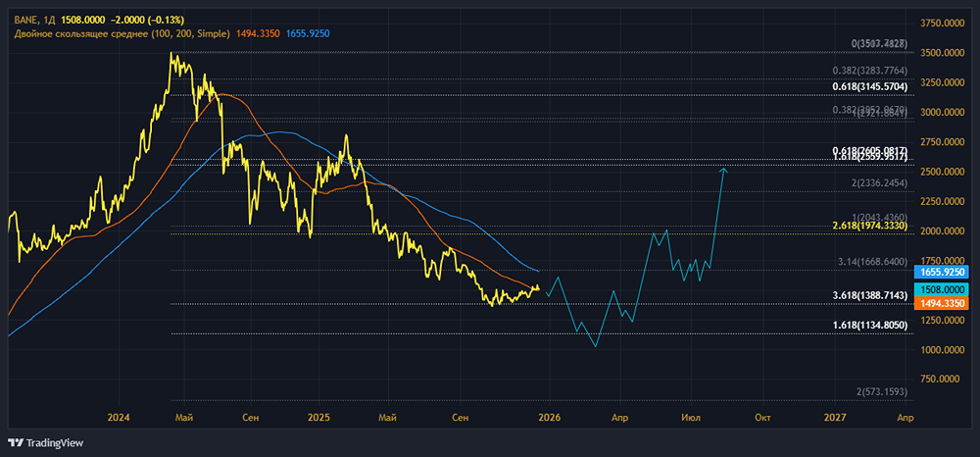Select the 2(2336.2454) Fibonacci label
Screen dimensions: 980x457
pyautogui.click(x=878, y=182)
